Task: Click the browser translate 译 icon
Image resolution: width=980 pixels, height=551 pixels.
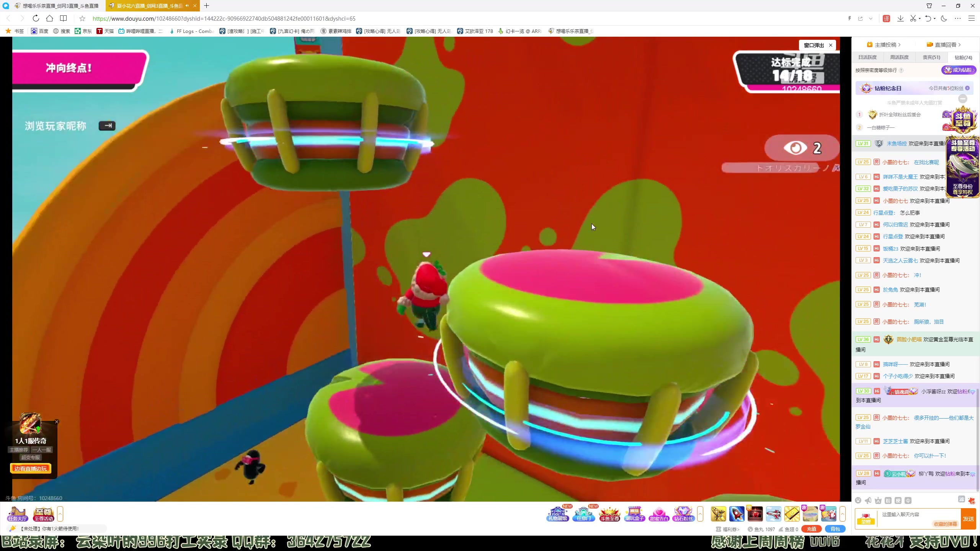Action: (886, 18)
